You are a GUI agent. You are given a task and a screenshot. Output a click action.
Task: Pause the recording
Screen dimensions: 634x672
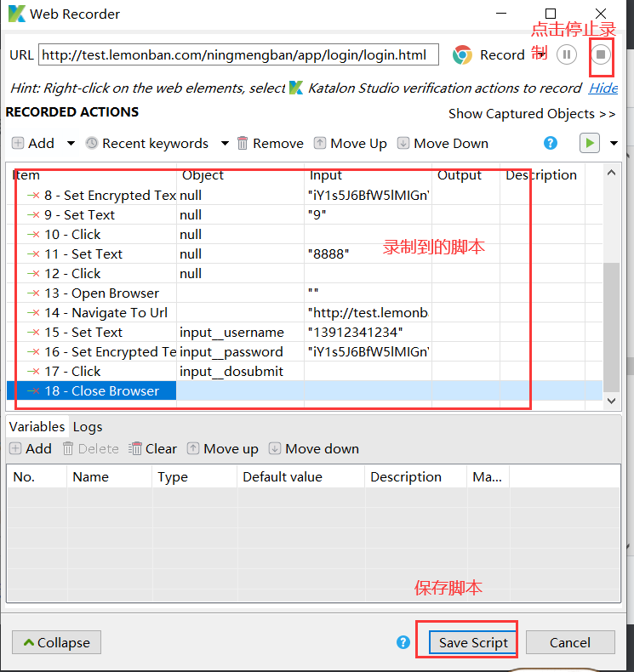(x=566, y=54)
